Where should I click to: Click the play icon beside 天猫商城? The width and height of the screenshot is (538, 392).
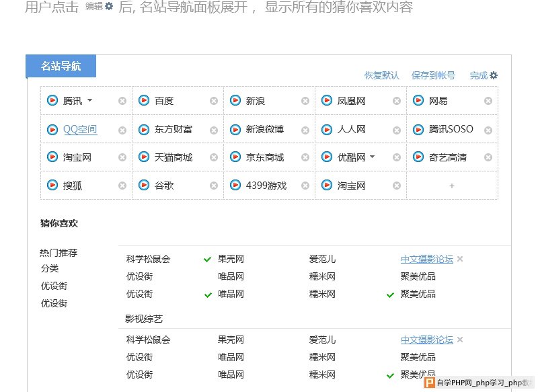144,157
